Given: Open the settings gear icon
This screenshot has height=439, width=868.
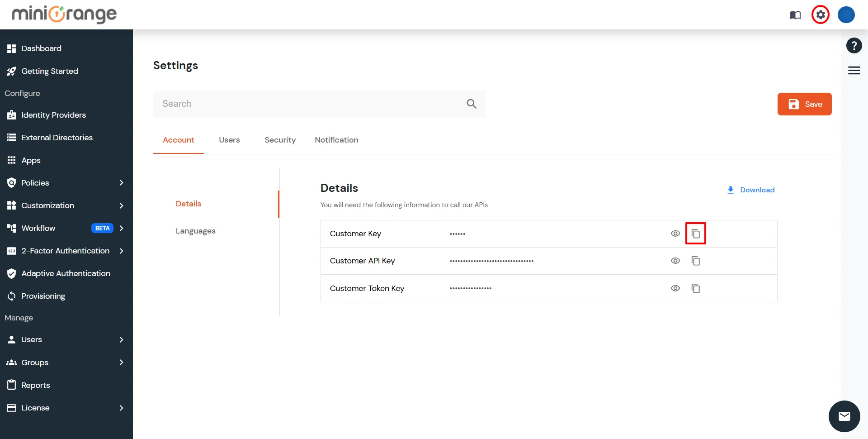Looking at the screenshot, I should [820, 14].
